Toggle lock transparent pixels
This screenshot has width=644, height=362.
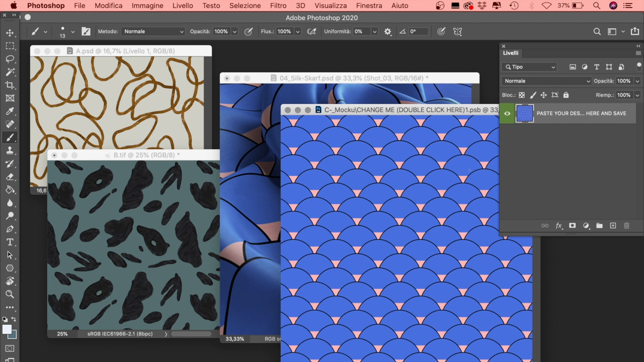click(x=522, y=95)
